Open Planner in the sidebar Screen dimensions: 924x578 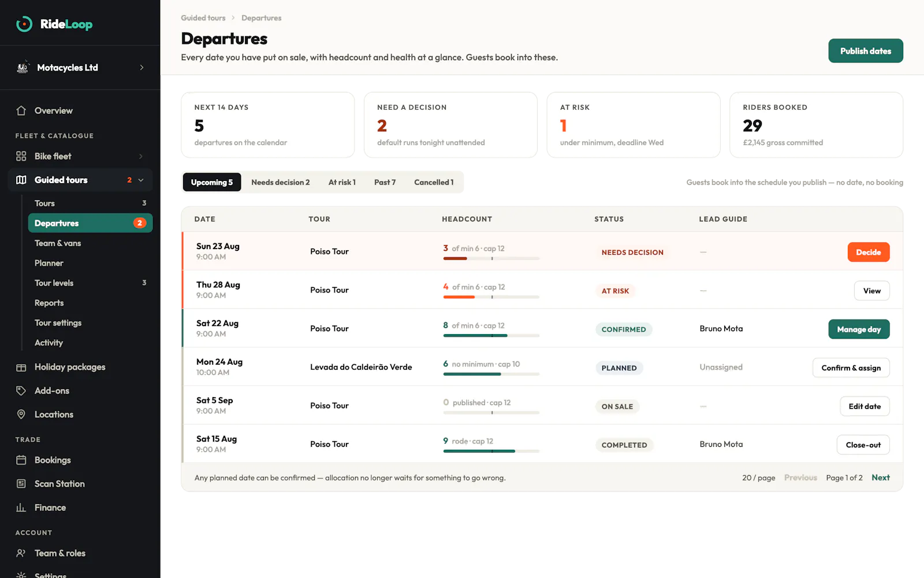pos(90,263)
